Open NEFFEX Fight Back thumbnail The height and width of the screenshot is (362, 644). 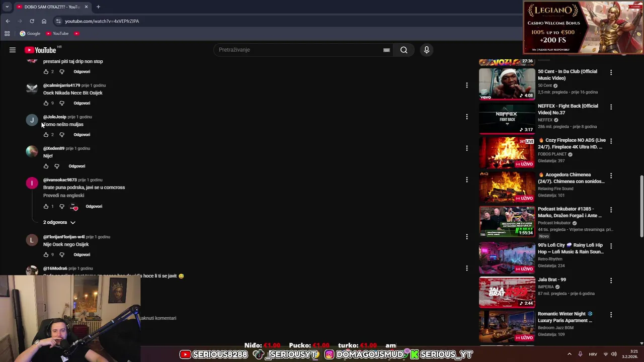click(507, 118)
